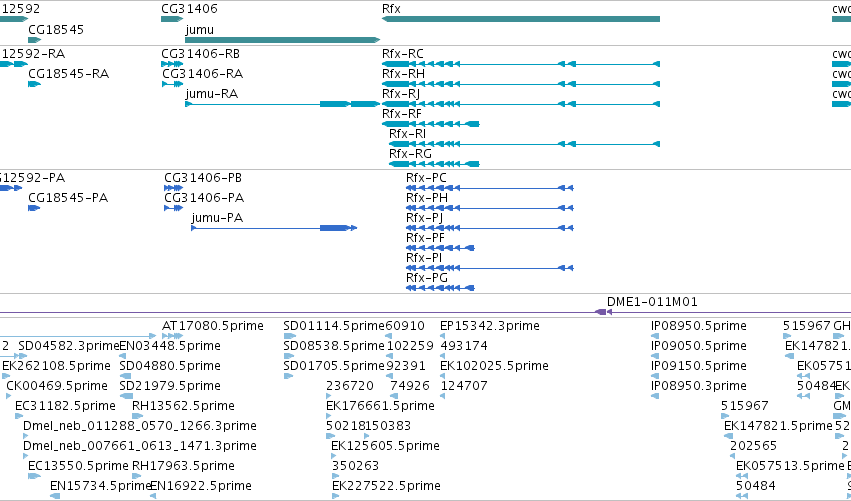Click the 493174 feature label
The width and height of the screenshot is (851, 501).
pos(464,346)
